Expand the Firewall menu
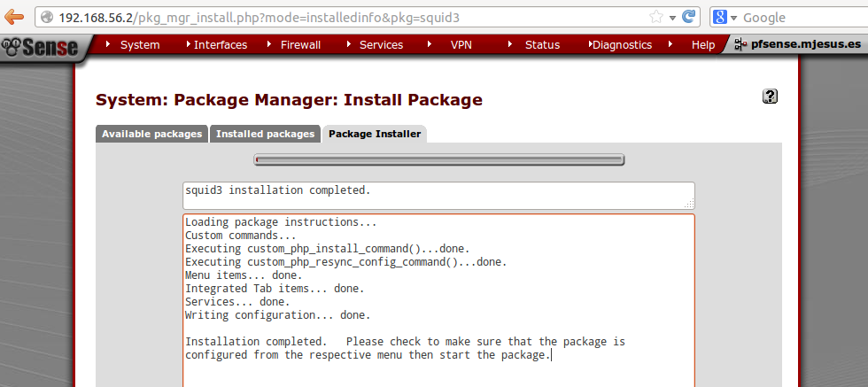Viewport: 868px width, 387px height. [300, 44]
